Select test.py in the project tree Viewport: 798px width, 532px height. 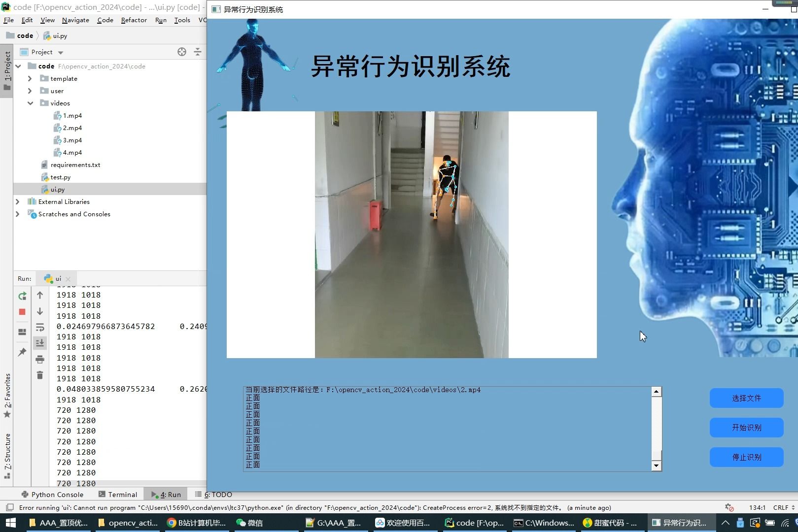[x=61, y=177]
